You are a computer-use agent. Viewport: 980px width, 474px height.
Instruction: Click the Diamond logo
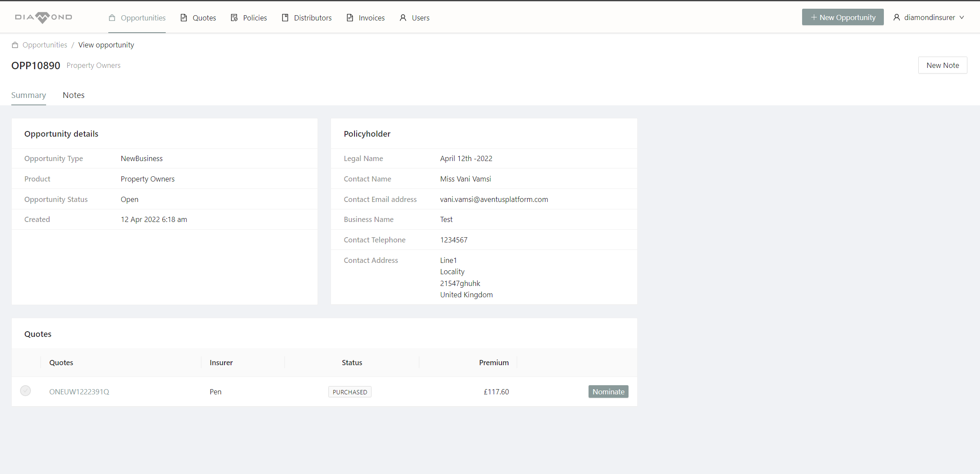point(43,17)
